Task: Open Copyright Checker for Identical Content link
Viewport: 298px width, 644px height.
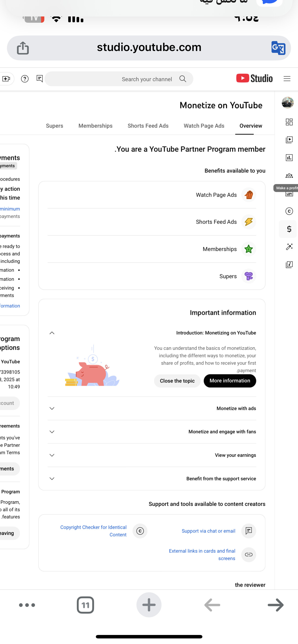Action: pyautogui.click(x=93, y=531)
